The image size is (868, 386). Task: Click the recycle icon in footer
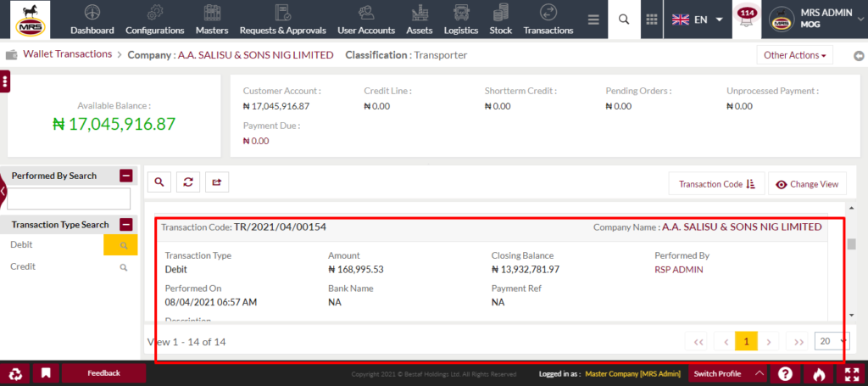coord(15,373)
